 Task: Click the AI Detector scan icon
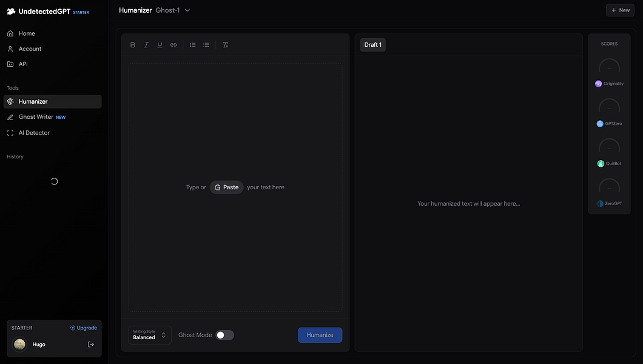10,133
